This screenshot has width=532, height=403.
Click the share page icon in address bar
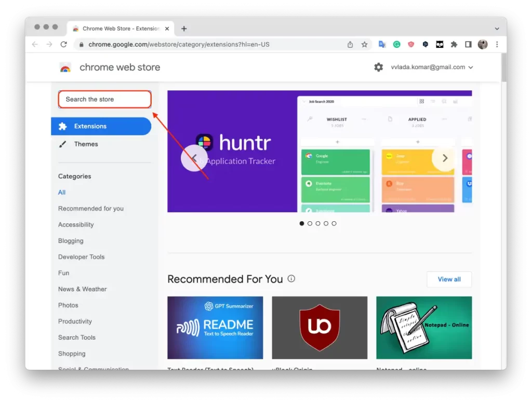[350, 45]
